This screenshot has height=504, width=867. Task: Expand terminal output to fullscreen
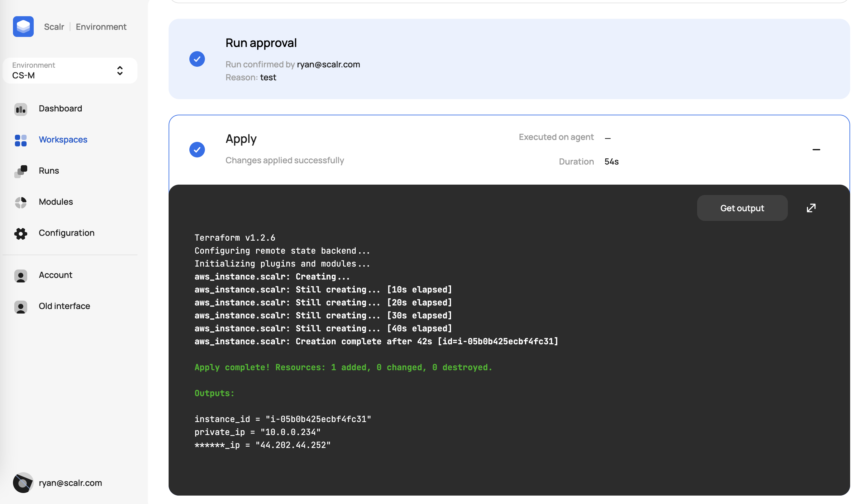point(811,208)
